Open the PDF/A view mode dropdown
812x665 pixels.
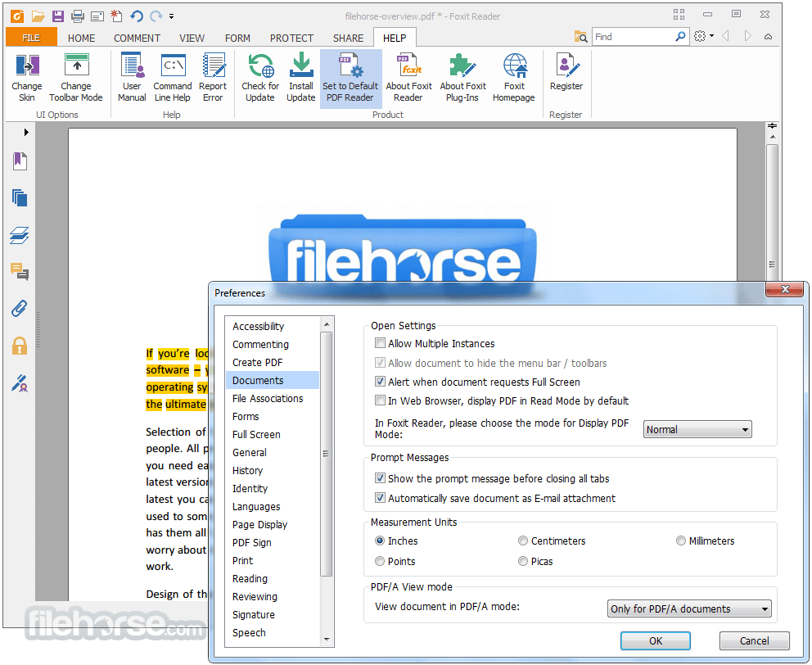click(689, 608)
